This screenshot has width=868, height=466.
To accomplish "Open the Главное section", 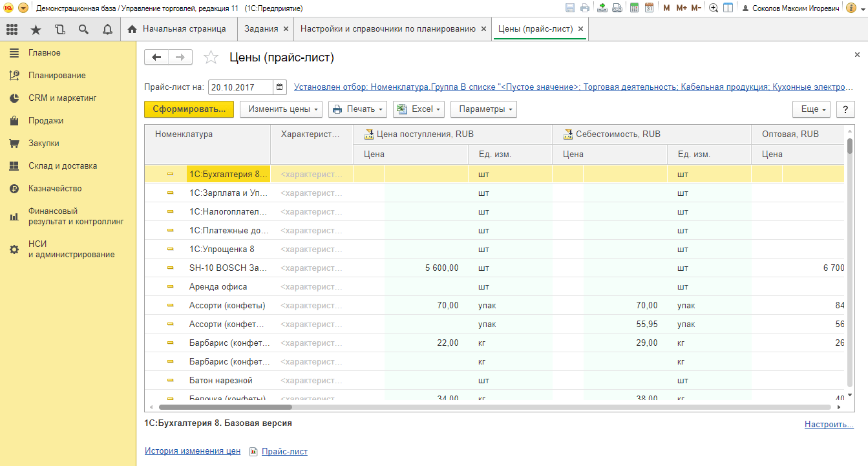I will tap(68, 53).
